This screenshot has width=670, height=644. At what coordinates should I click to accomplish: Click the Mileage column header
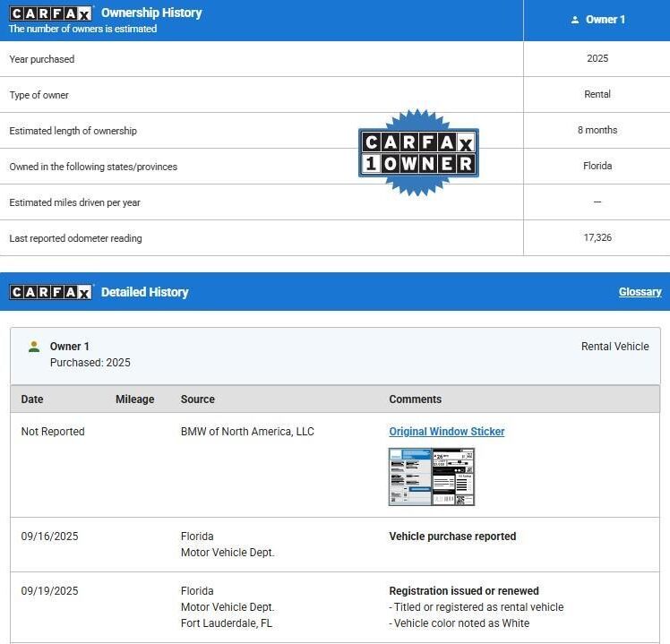coord(135,399)
